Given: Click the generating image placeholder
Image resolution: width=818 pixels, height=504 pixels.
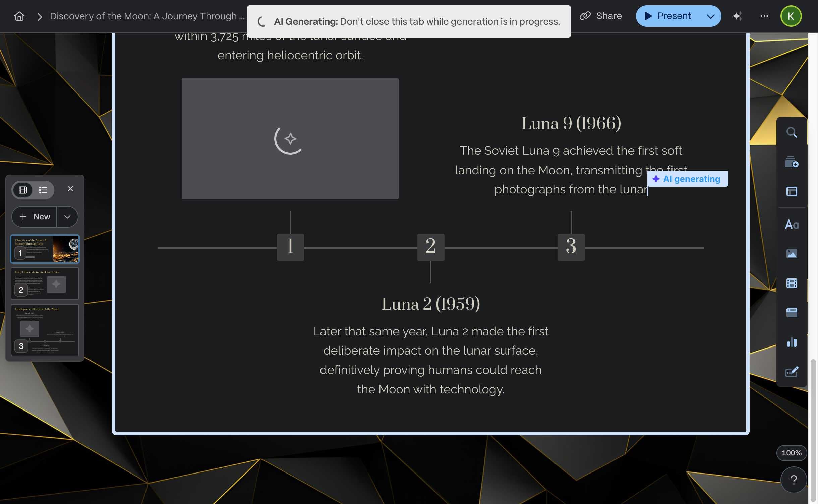Looking at the screenshot, I should click(290, 139).
